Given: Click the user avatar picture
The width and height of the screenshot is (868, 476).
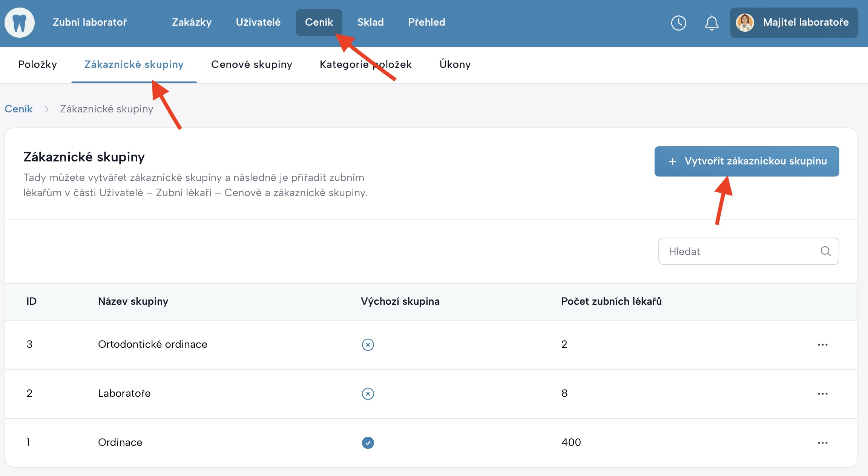Looking at the screenshot, I should pyautogui.click(x=745, y=23).
